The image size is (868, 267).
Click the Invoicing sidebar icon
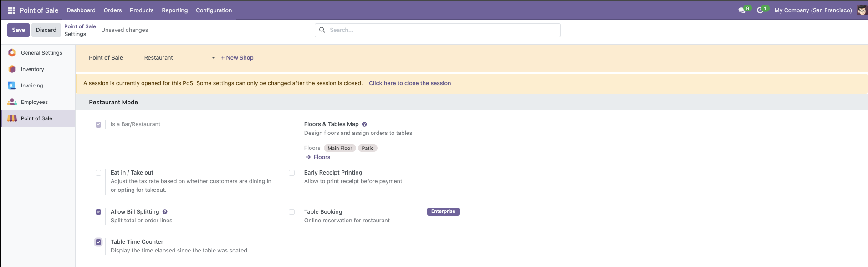pyautogui.click(x=12, y=86)
